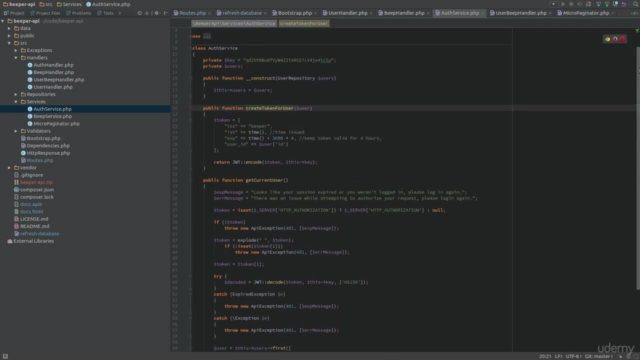This screenshot has height=360, width=640.
Task: Expand the data folder
Action: tap(9, 28)
